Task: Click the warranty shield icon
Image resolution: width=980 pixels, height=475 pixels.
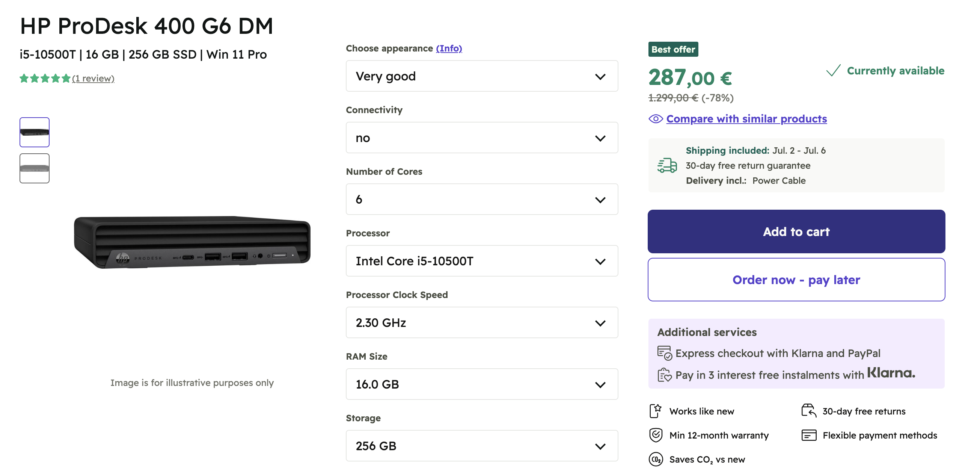Action: click(x=656, y=435)
